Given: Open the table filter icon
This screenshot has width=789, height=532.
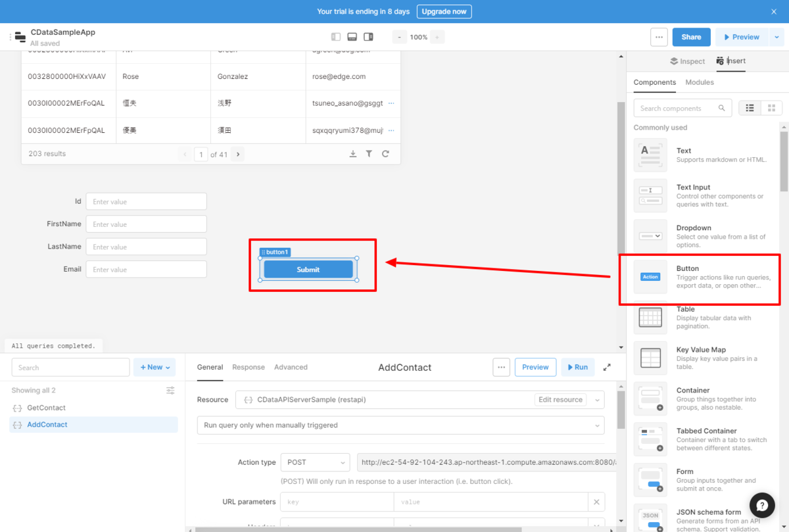Looking at the screenshot, I should coord(369,154).
